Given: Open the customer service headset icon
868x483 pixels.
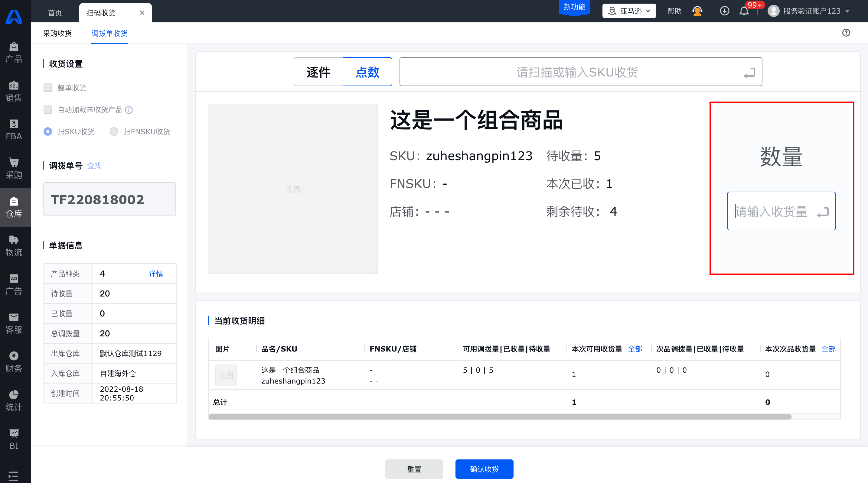Looking at the screenshot, I should coord(697,11).
